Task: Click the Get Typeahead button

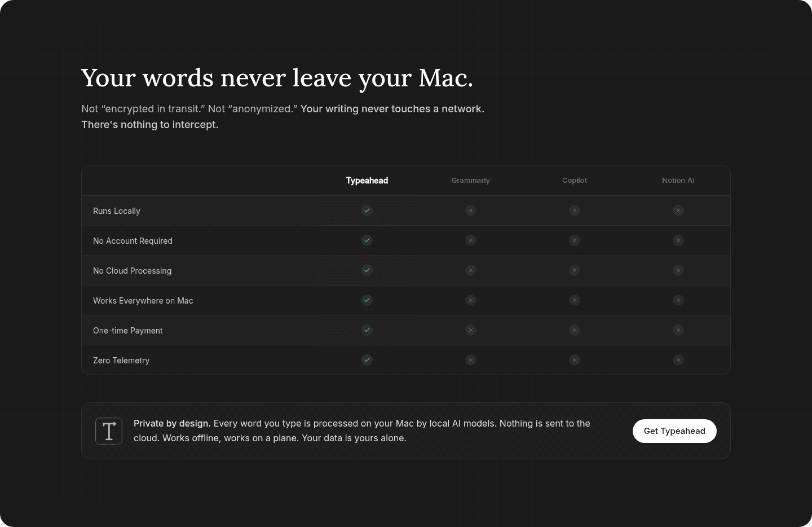Action: [674, 431]
